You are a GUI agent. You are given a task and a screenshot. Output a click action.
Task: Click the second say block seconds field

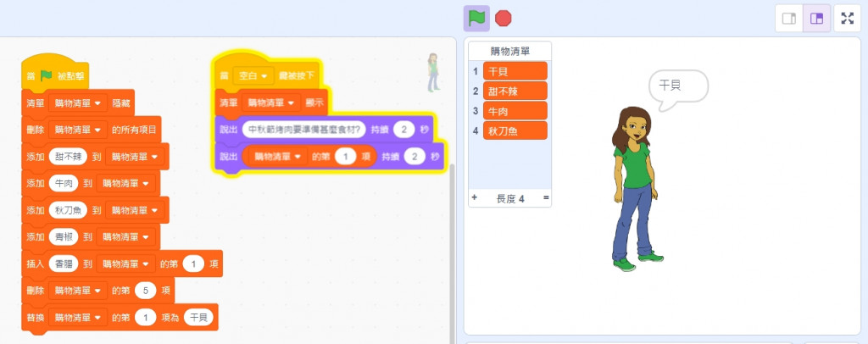click(414, 157)
